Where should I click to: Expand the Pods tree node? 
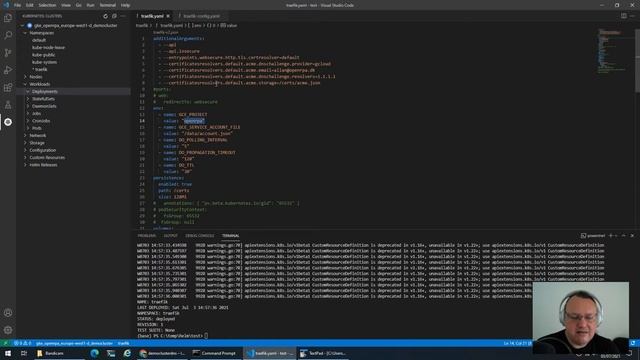[28, 128]
